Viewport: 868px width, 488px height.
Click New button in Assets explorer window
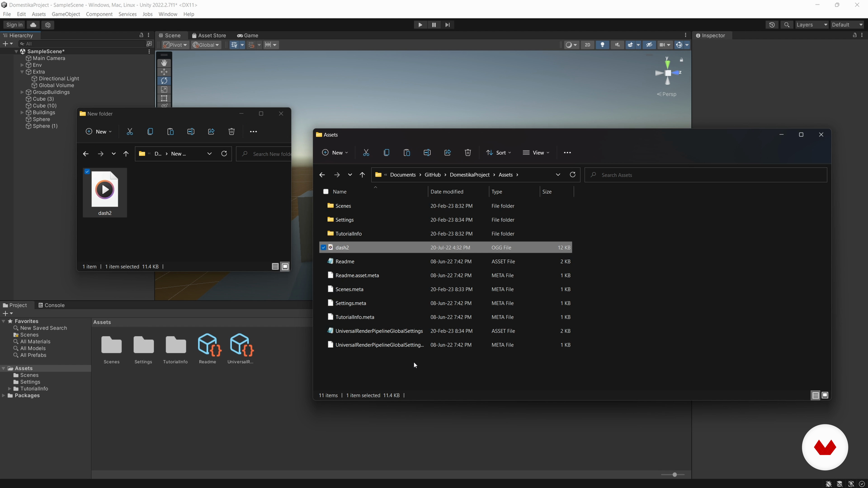[335, 153]
